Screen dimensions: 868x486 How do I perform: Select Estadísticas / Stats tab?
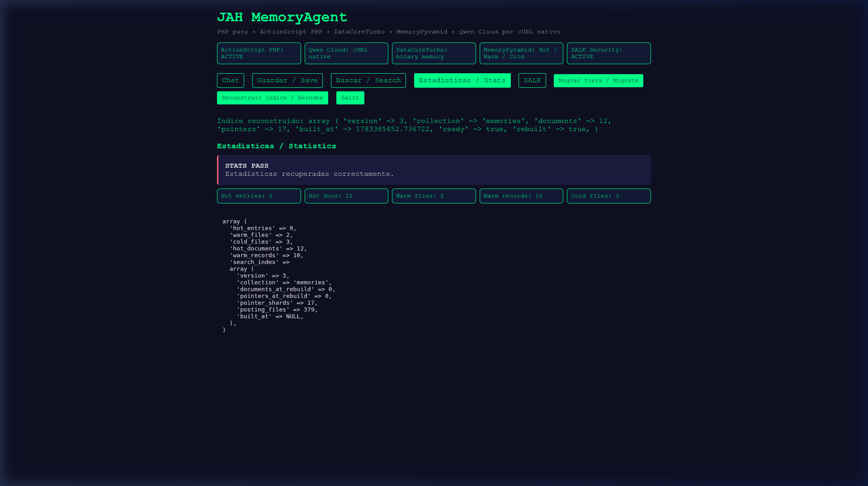pyautogui.click(x=462, y=80)
